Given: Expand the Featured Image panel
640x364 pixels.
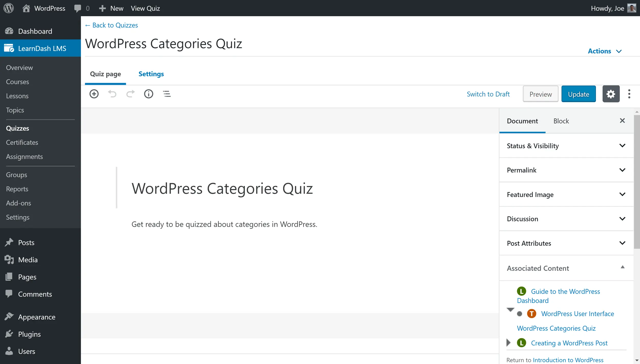Looking at the screenshot, I should (x=566, y=195).
